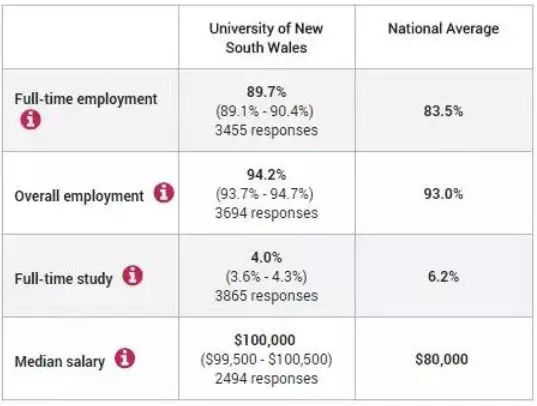Select national average 83.5% cell

point(444,111)
